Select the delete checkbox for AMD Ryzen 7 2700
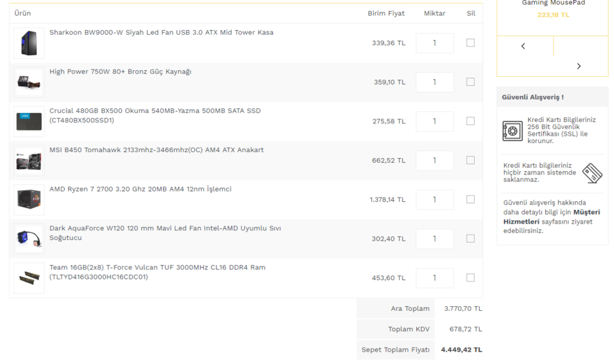 (x=470, y=200)
